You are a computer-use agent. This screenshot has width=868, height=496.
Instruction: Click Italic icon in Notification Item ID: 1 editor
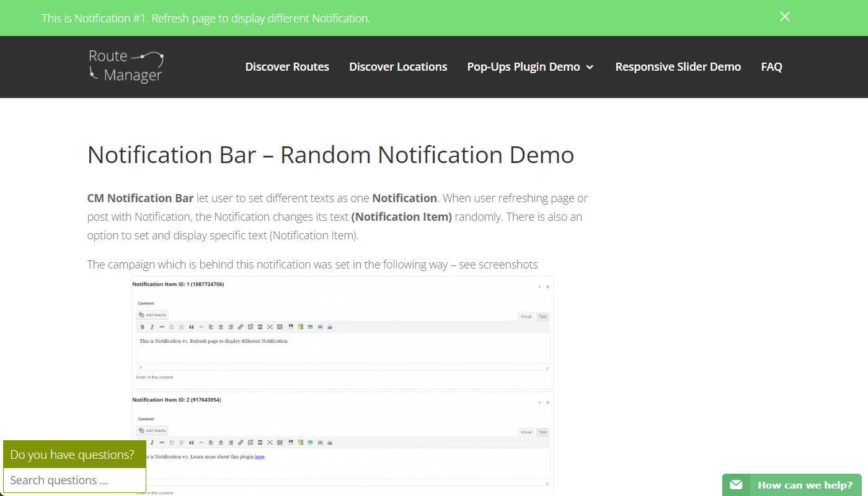pos(152,327)
